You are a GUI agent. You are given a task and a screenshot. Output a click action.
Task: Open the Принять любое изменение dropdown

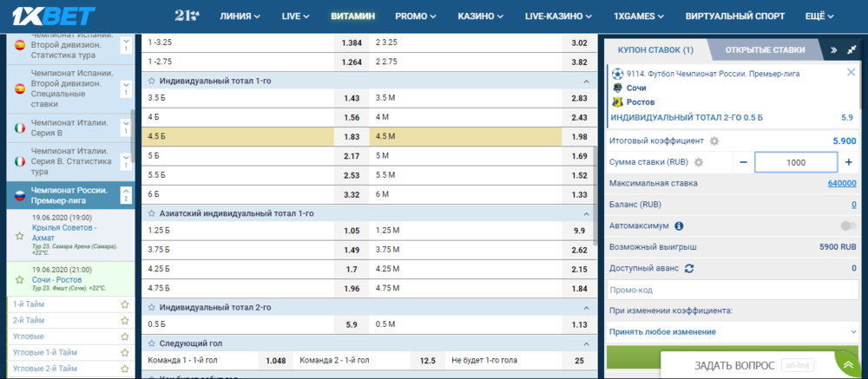[x=731, y=332]
